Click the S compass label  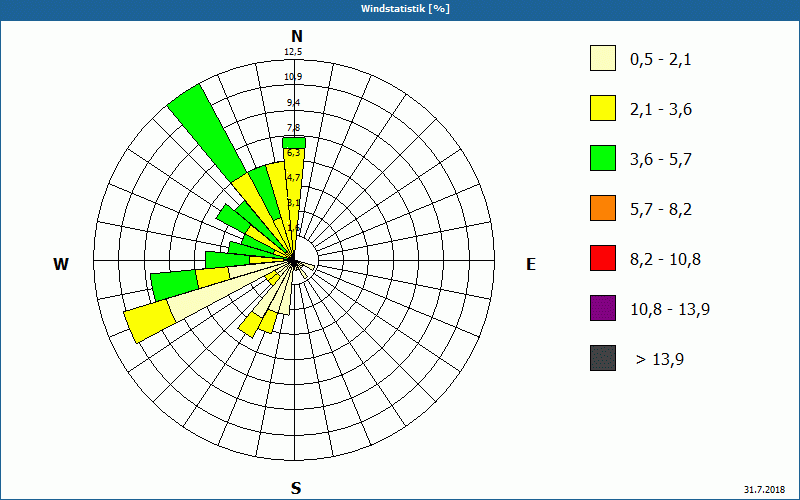[x=296, y=488]
